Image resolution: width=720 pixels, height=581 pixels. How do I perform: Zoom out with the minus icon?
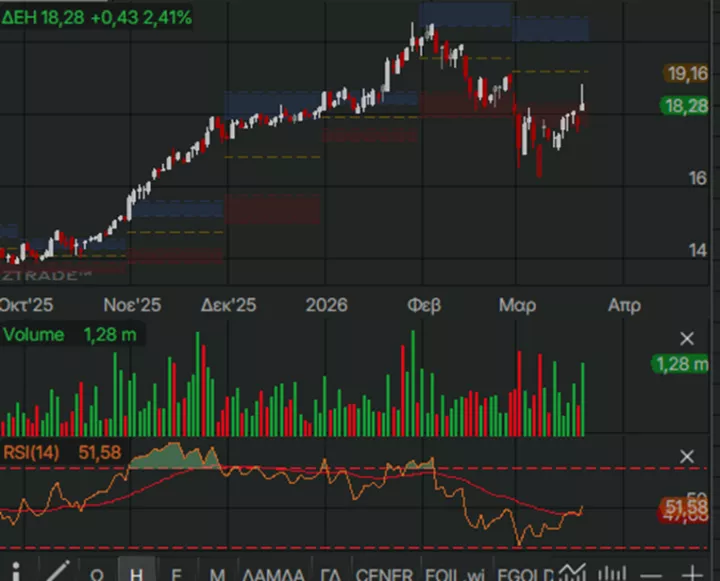[653, 574]
